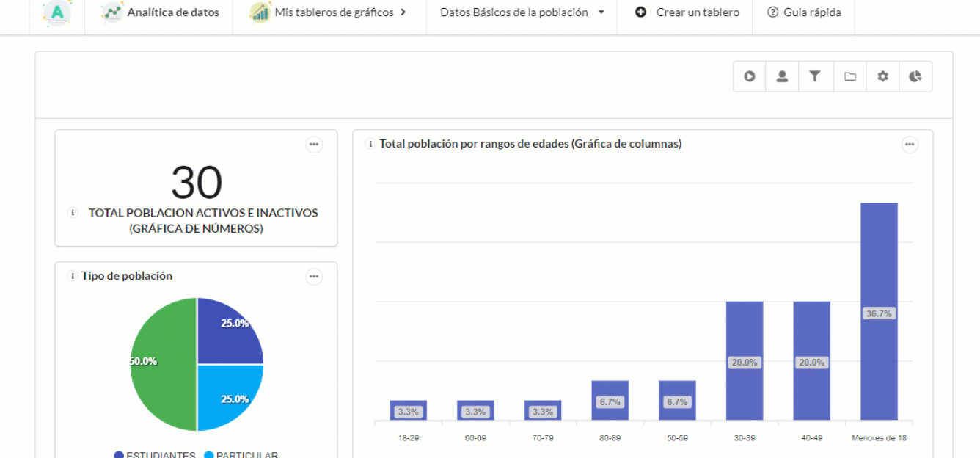Click the green 50.0% pie slice
The width and height of the screenshot is (980, 458).
[x=163, y=364]
